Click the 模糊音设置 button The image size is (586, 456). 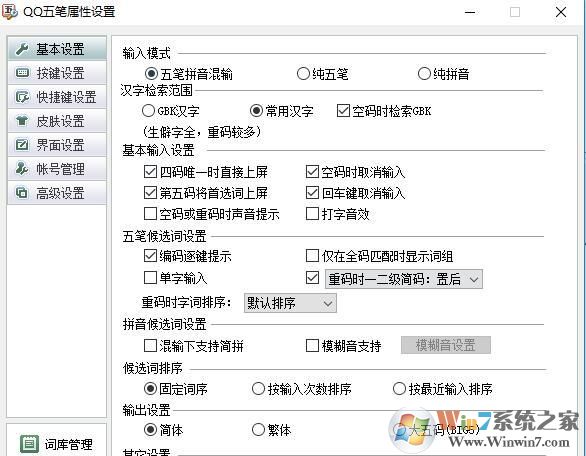(445, 345)
